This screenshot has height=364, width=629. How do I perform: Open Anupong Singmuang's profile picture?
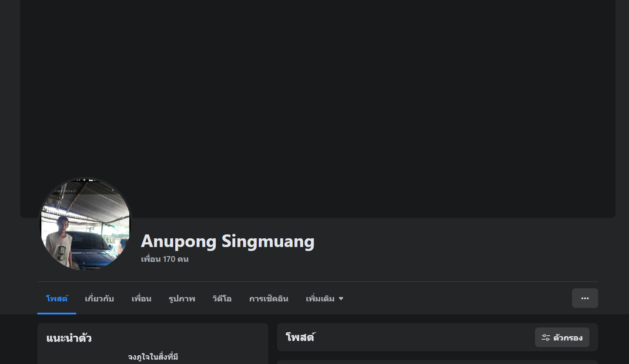tap(85, 224)
